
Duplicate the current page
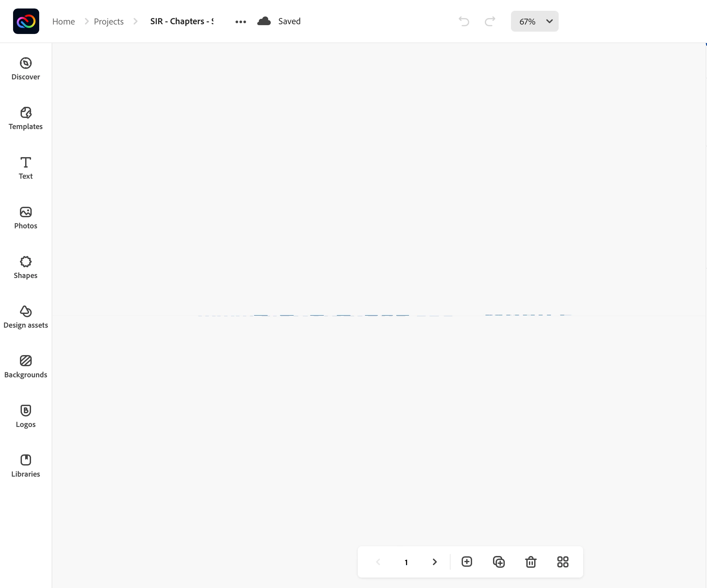click(x=499, y=562)
